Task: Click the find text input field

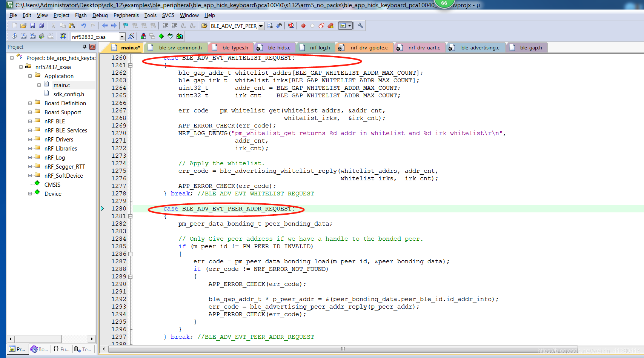Action: click(x=234, y=26)
